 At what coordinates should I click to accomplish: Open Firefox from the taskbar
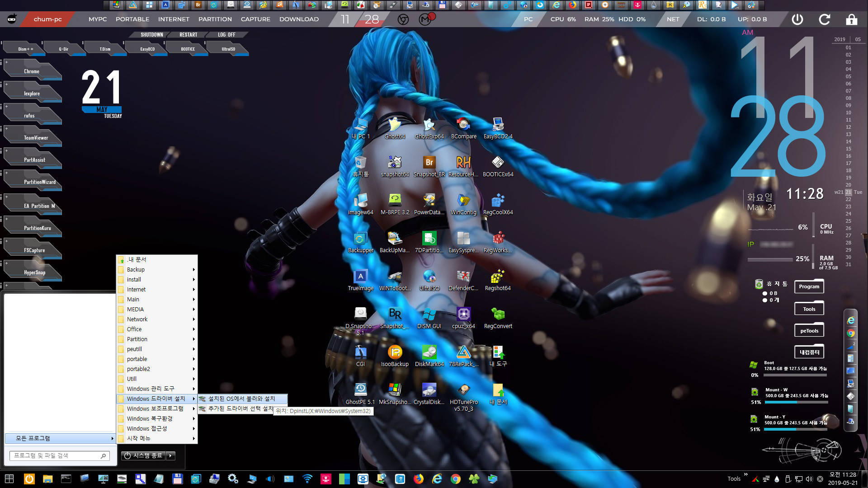point(419,479)
